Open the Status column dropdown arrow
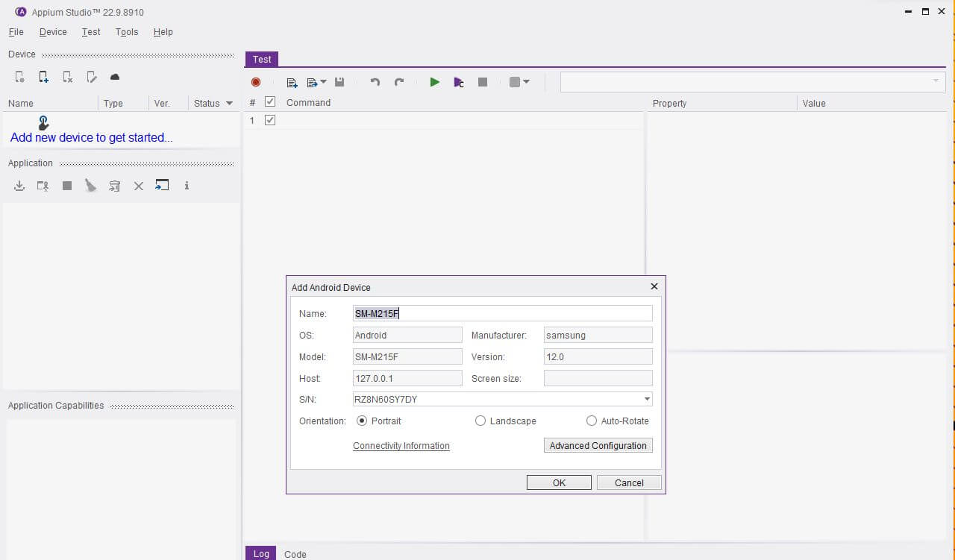Image resolution: width=955 pixels, height=560 pixels. (229, 104)
